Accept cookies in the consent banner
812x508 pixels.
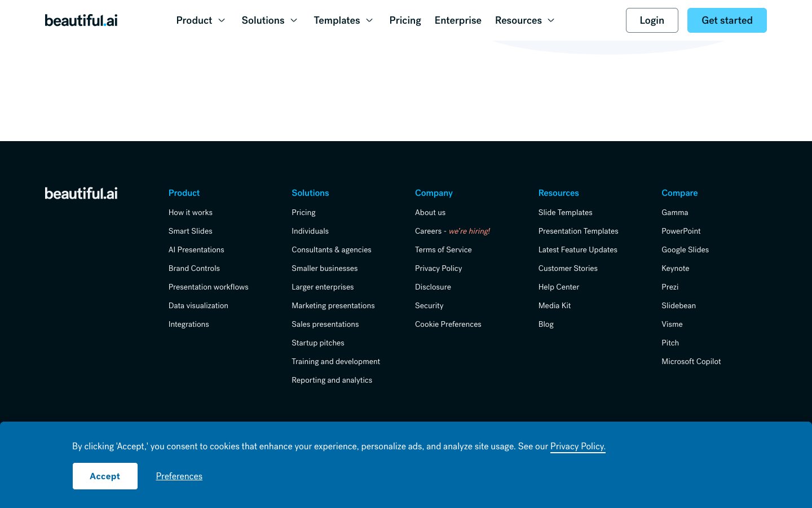105,476
